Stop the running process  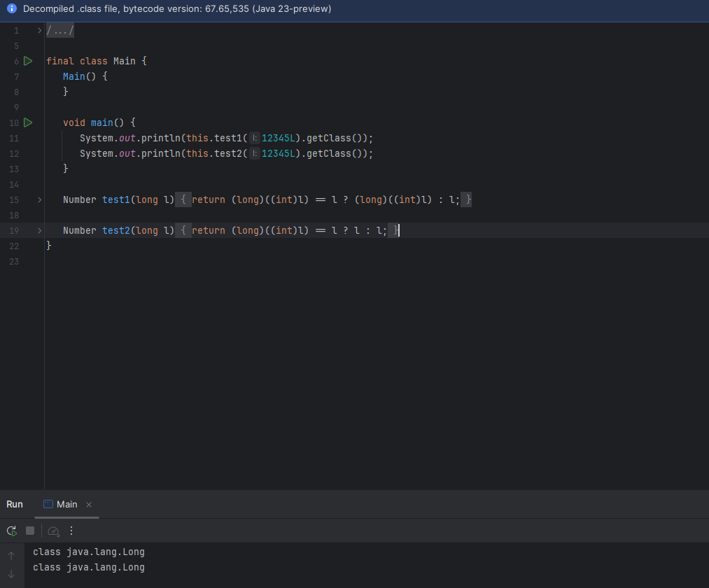point(30,531)
